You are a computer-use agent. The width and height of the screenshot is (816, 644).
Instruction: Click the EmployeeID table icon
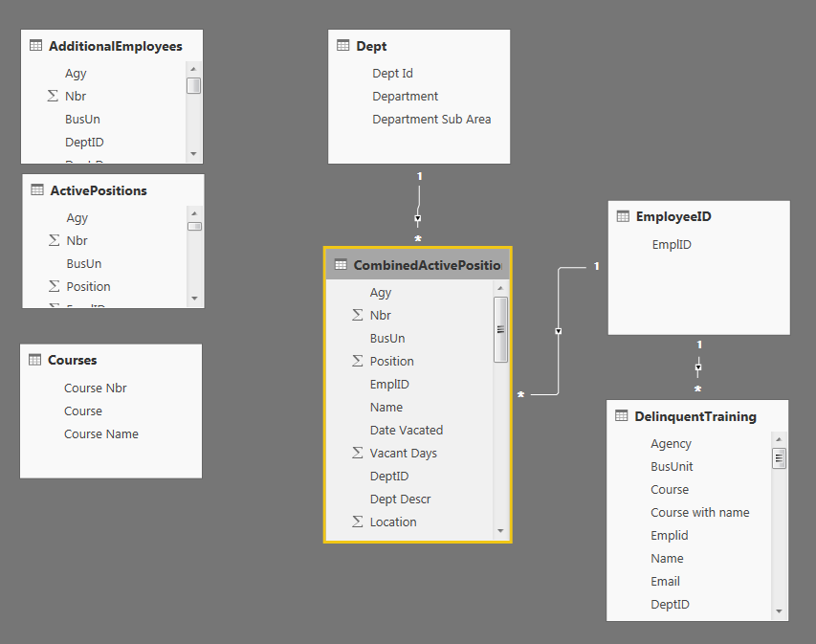pyautogui.click(x=623, y=216)
